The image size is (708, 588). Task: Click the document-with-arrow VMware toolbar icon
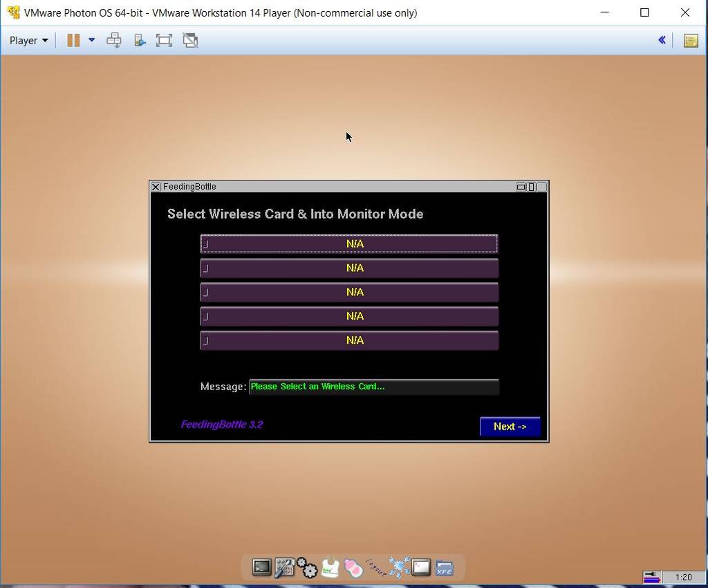[x=140, y=40]
